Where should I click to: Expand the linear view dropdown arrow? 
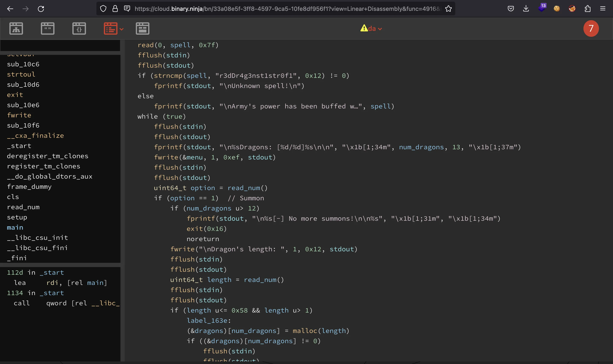[x=122, y=29]
